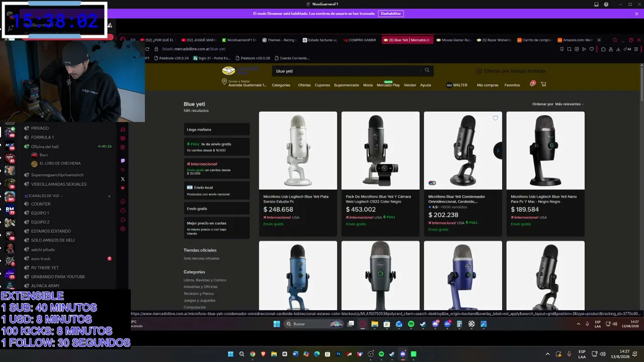Open the Libros, Revistas y Comics category
The width and height of the screenshot is (644, 362).
tap(205, 280)
